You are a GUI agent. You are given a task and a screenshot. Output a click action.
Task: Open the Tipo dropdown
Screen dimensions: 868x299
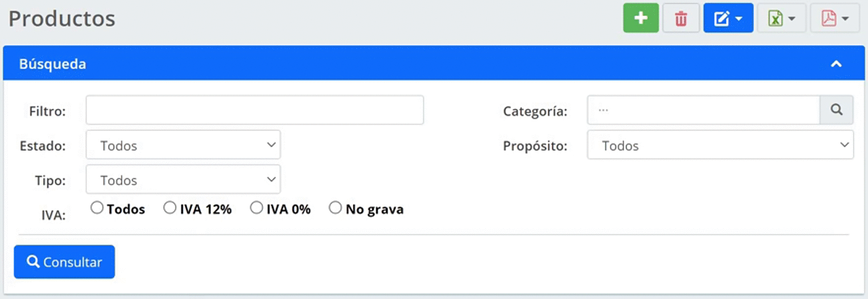(183, 180)
